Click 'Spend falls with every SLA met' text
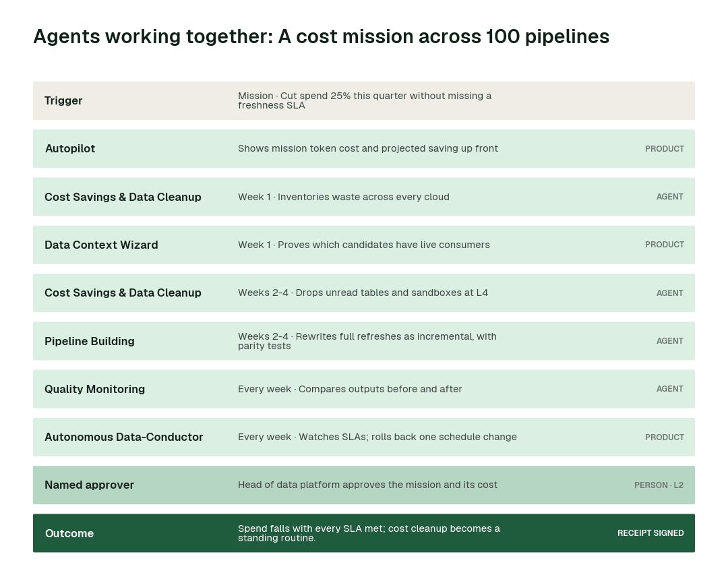The width and height of the screenshot is (728, 579). (369, 533)
